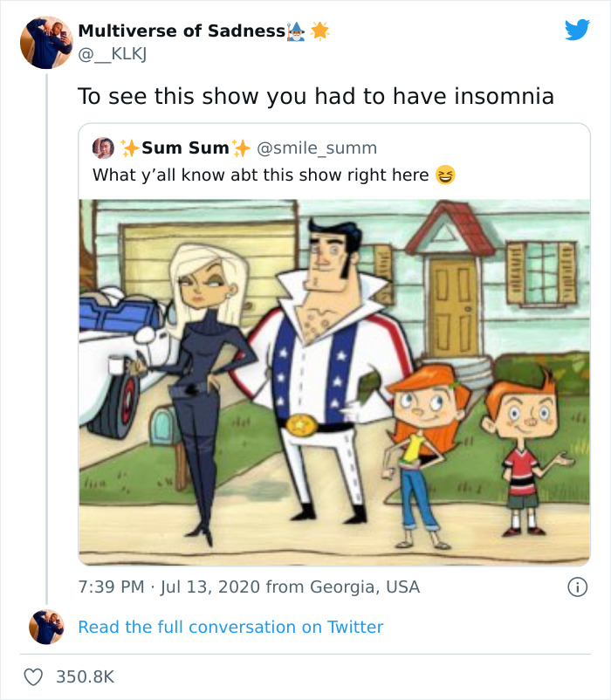Open the @smile_summ handle
Viewport: 611px width, 700px height.
[316, 148]
